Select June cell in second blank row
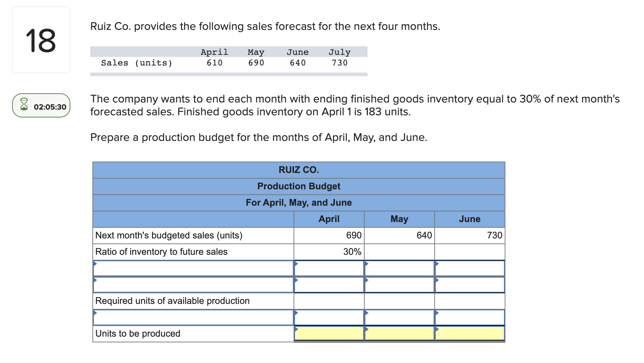Image resolution: width=644 pixels, height=363 pixels. pyautogui.click(x=470, y=285)
